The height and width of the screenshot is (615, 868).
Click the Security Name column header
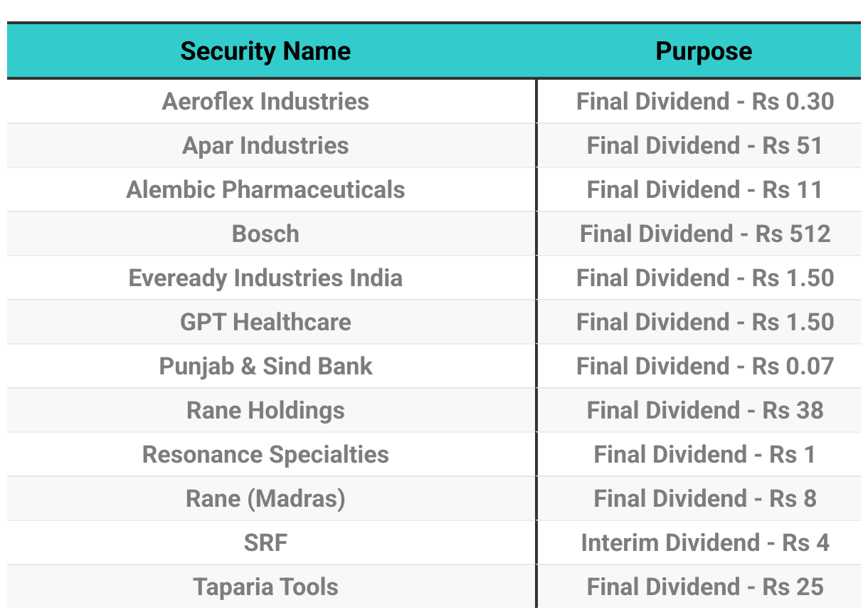(265, 51)
